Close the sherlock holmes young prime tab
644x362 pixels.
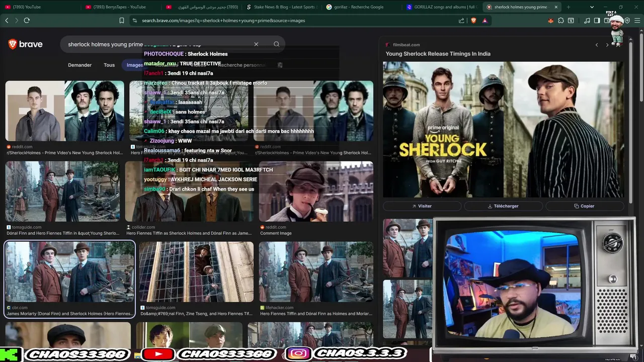coord(557,7)
